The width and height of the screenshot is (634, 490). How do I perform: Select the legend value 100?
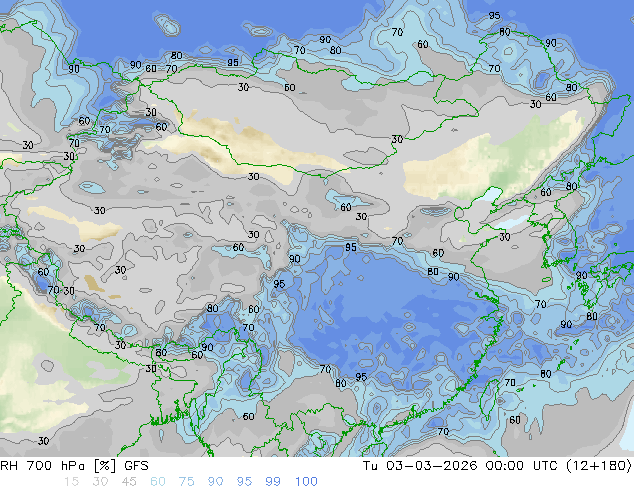click(306, 482)
